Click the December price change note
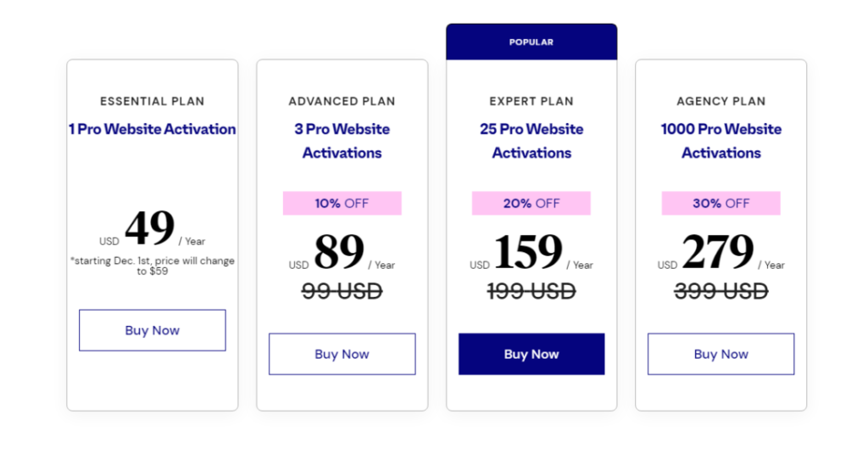The image size is (868, 459). coord(153,266)
